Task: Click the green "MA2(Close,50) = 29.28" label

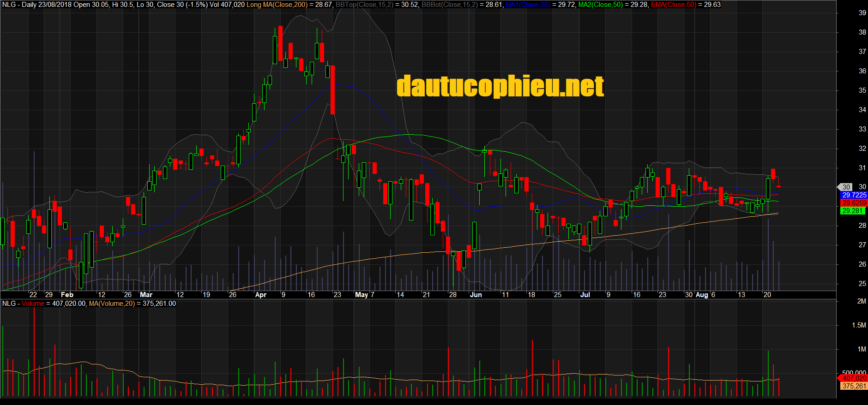Action: point(613,5)
